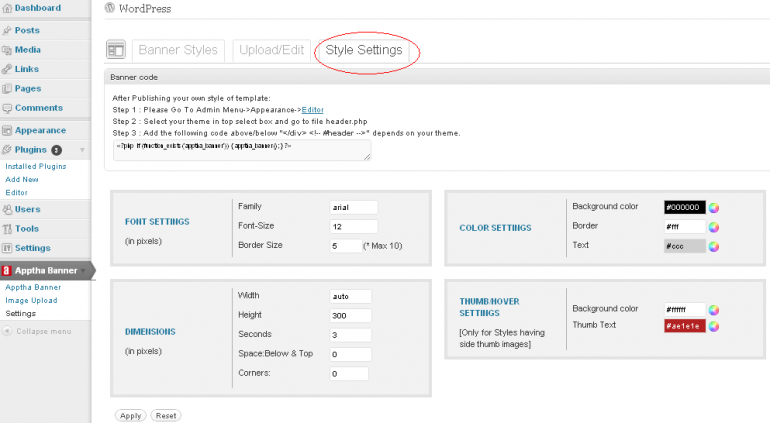
Task: Click the #fff Border color field
Action: click(x=685, y=227)
